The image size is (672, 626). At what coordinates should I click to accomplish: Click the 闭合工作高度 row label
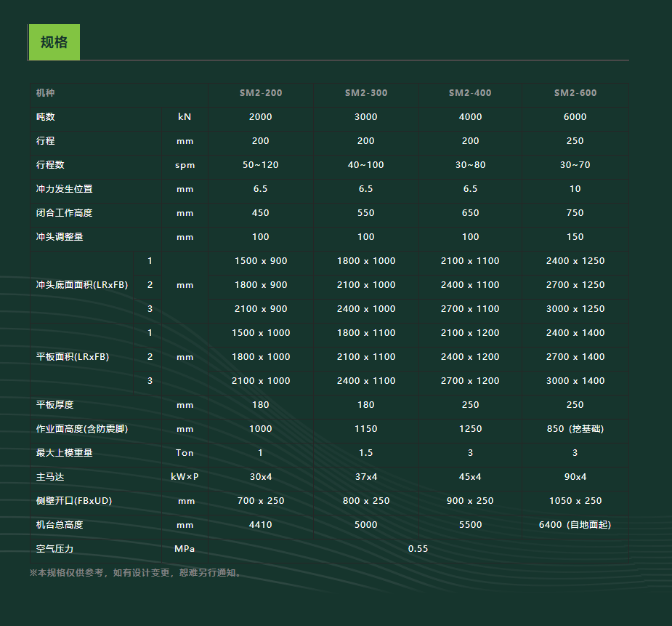65,213
